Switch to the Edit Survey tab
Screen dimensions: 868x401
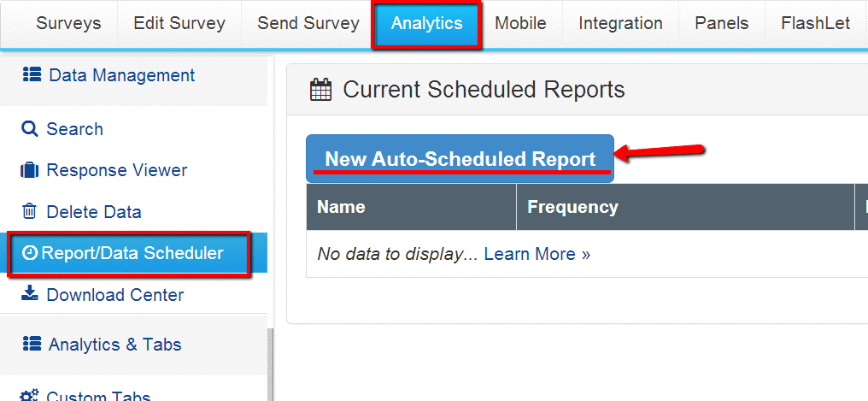click(179, 24)
